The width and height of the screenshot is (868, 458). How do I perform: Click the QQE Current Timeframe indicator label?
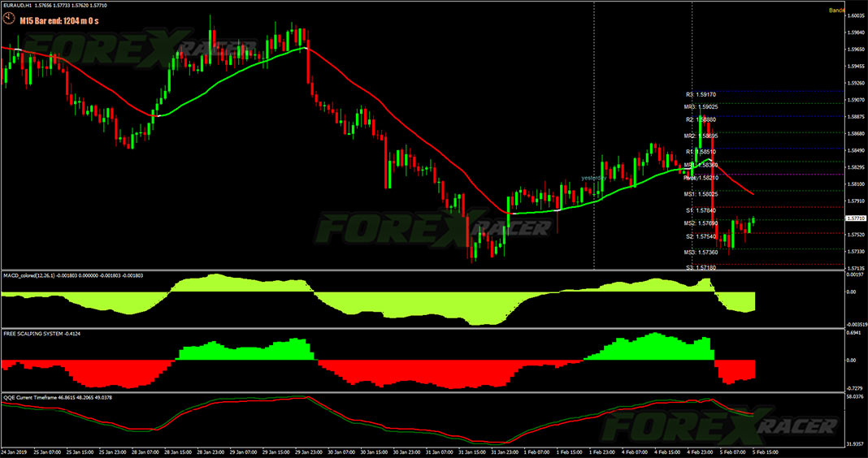[x=58, y=397]
